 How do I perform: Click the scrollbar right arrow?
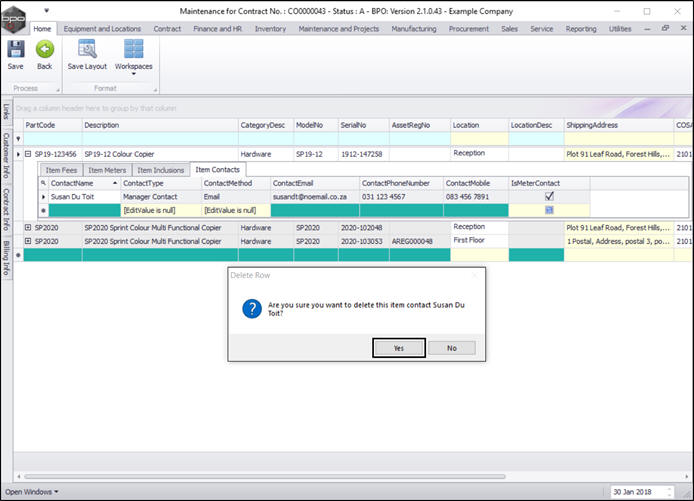pyautogui.click(x=687, y=477)
